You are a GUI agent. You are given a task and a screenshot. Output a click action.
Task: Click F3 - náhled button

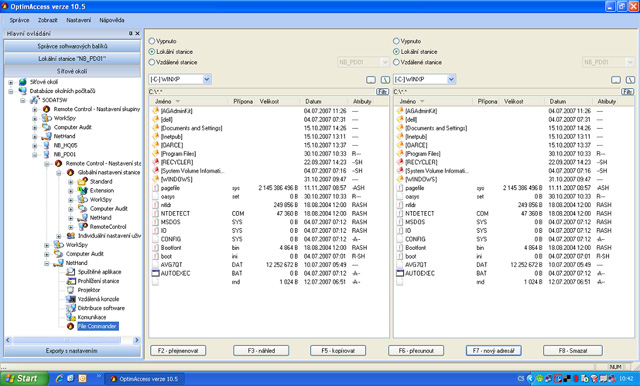[x=261, y=351]
